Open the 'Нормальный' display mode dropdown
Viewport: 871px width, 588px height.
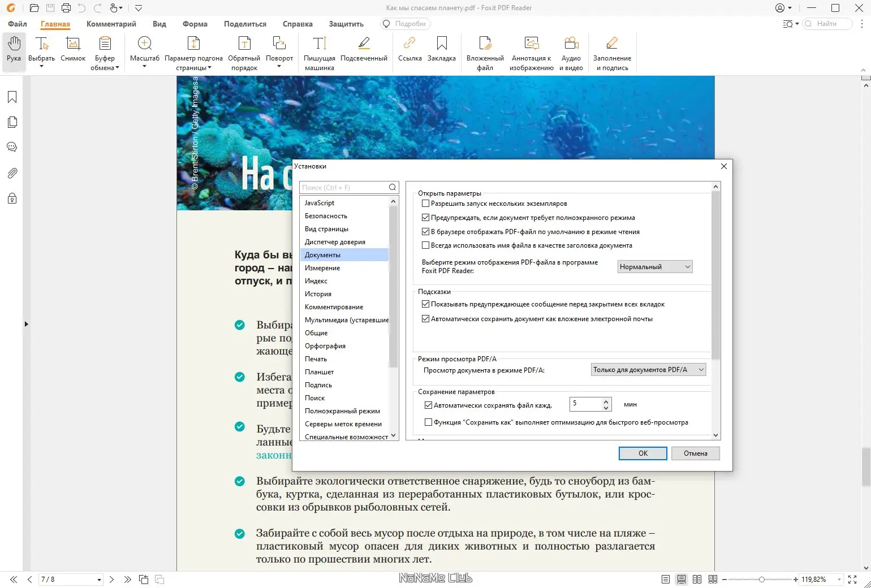[654, 266]
